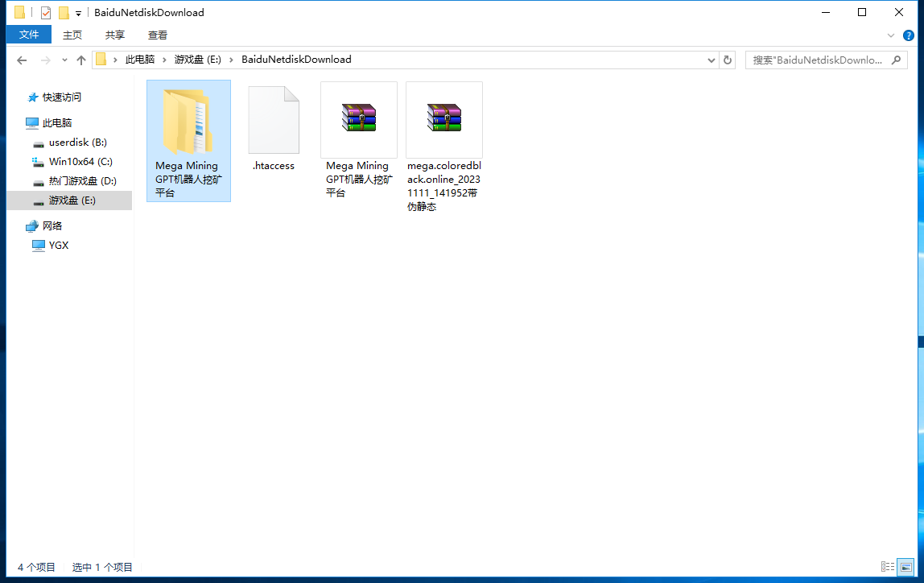Select userdisk (B:) drive in sidebar
924x583 pixels.
tap(77, 142)
